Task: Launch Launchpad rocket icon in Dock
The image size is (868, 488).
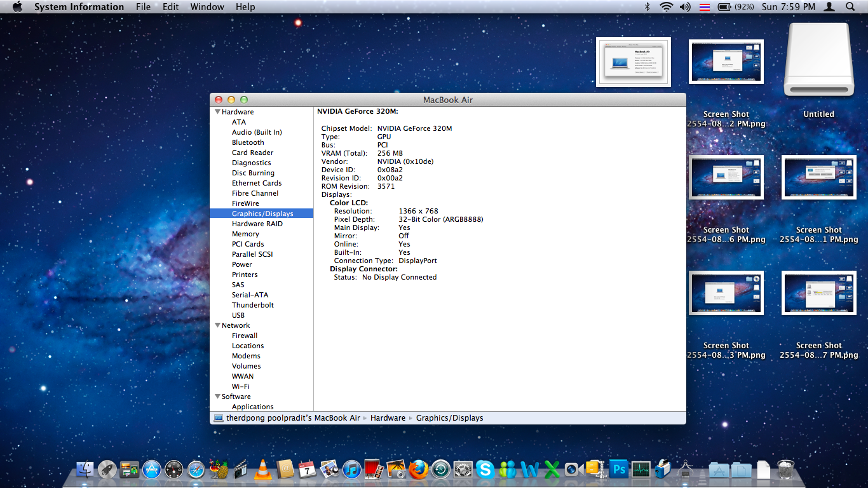Action: tap(107, 470)
